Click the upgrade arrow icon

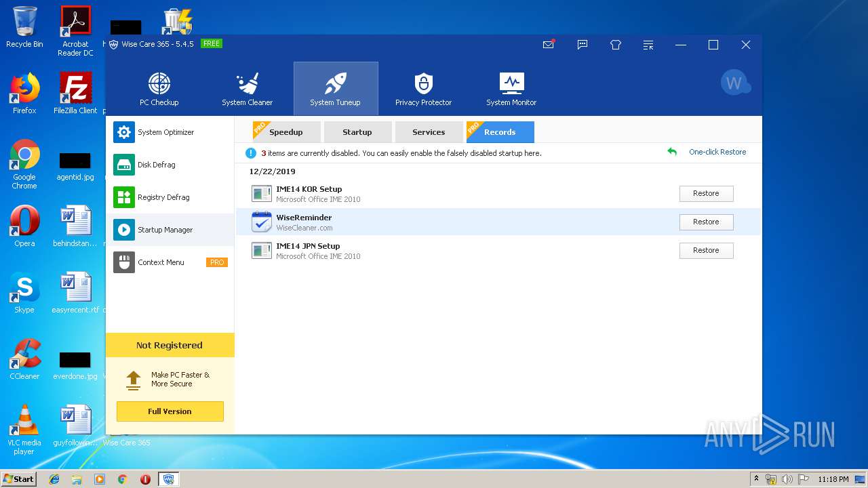pos(134,380)
